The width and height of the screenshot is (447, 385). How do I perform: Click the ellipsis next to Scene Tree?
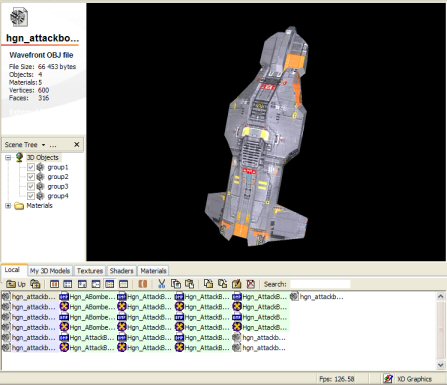[53, 145]
